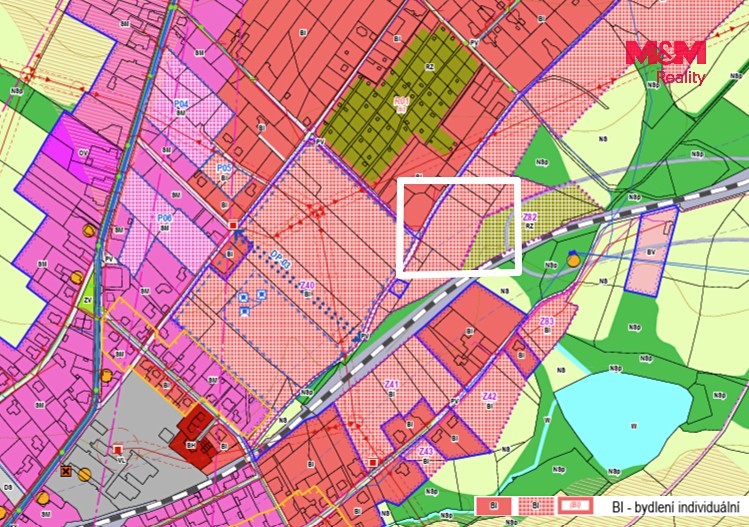Click the orange circle just below the OV zone
This screenshot has height=527, width=749.
point(89,230)
